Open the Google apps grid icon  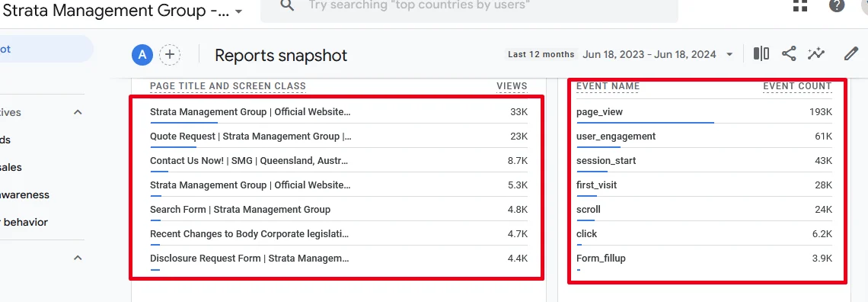[800, 5]
